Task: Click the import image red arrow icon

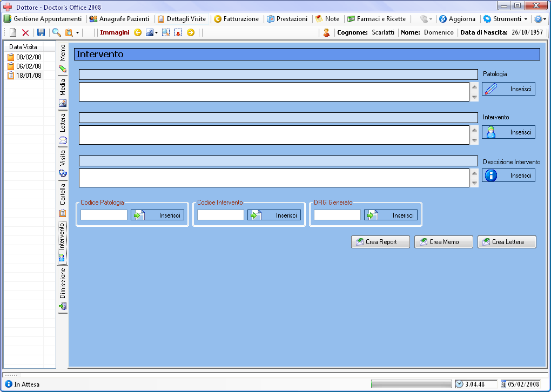Action: point(178,32)
